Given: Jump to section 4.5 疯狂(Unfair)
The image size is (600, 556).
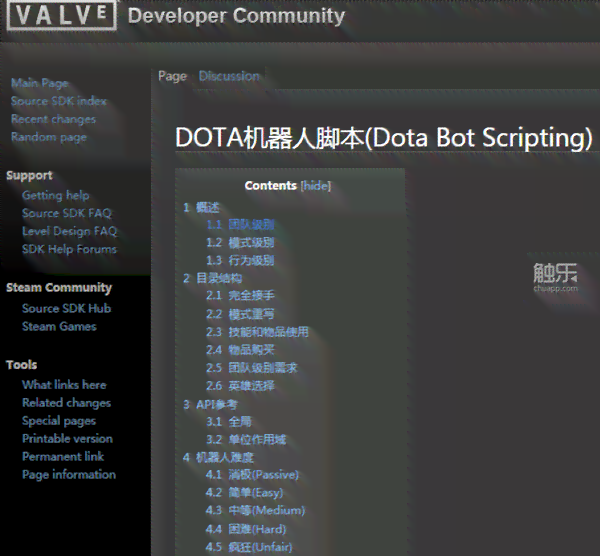Looking at the screenshot, I should [249, 547].
